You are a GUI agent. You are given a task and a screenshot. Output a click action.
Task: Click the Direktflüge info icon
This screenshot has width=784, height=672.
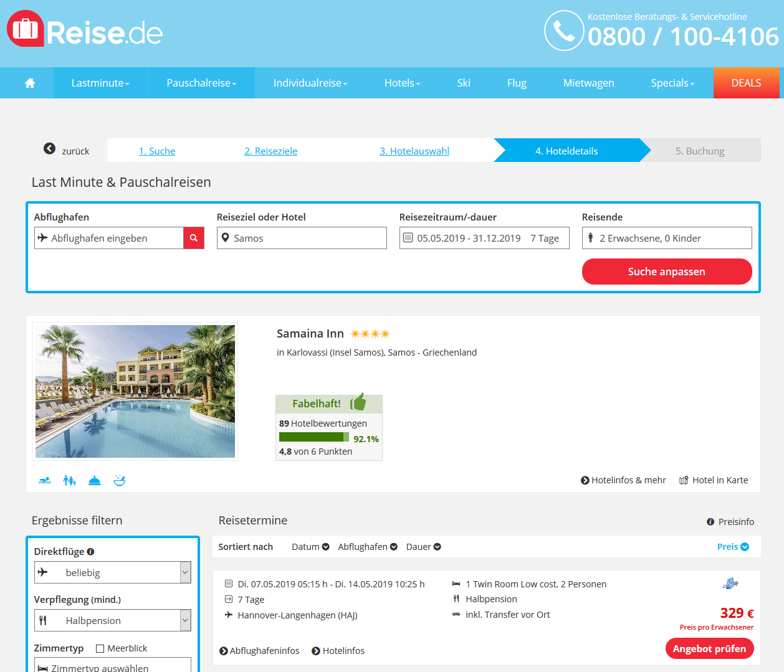(90, 551)
